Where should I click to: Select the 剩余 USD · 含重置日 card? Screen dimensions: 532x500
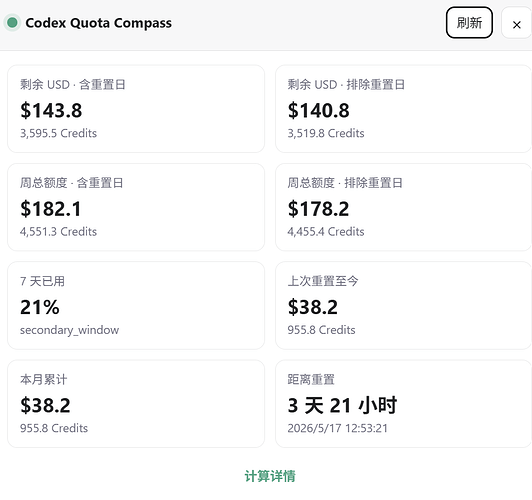tap(136, 109)
